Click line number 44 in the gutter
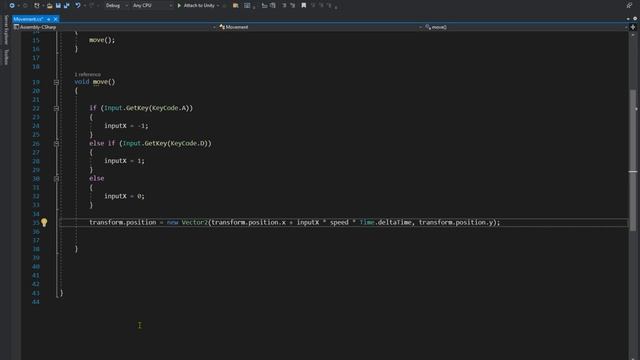This screenshot has width=640, height=360. tap(36, 302)
